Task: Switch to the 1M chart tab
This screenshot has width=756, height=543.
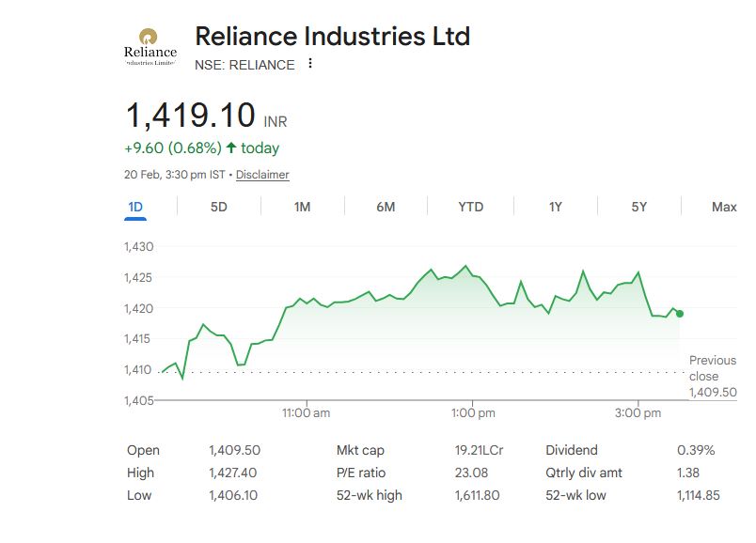Action: (x=302, y=207)
